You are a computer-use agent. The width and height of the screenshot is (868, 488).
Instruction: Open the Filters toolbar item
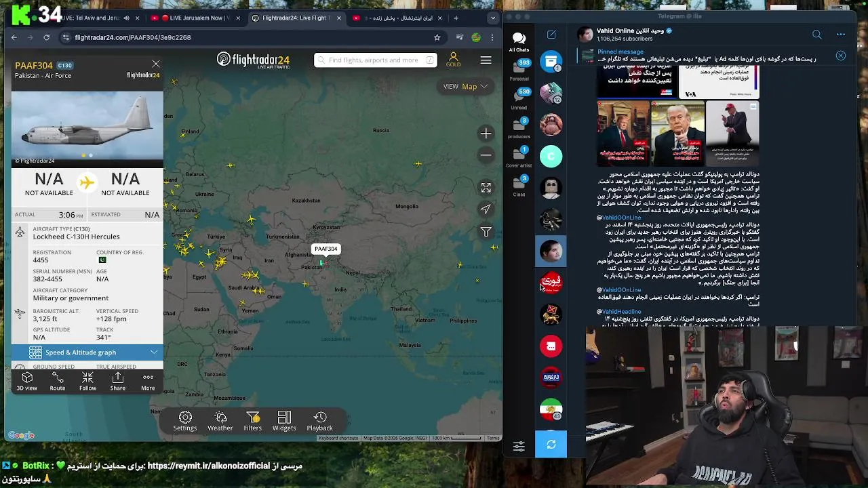pos(252,421)
